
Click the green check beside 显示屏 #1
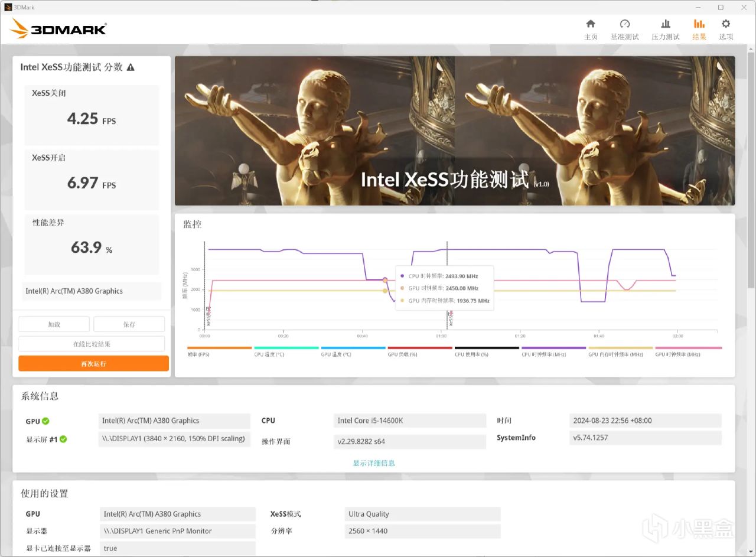pyautogui.click(x=63, y=439)
